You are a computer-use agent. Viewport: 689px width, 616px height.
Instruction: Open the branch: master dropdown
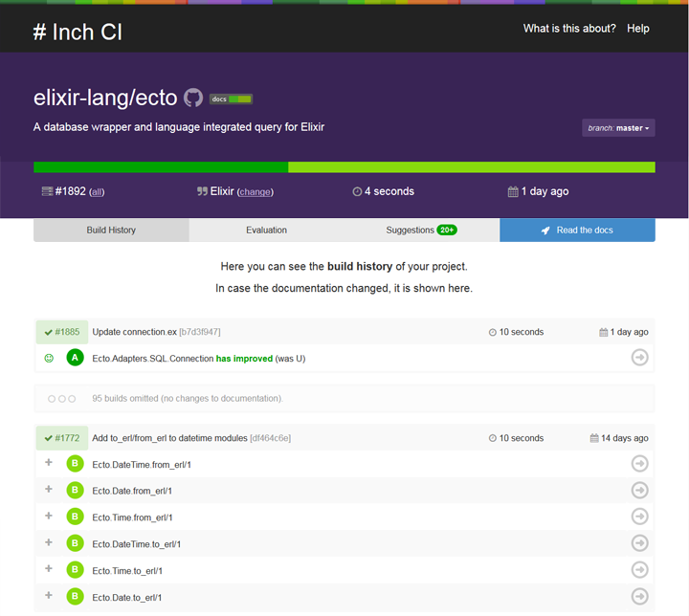[x=618, y=128]
